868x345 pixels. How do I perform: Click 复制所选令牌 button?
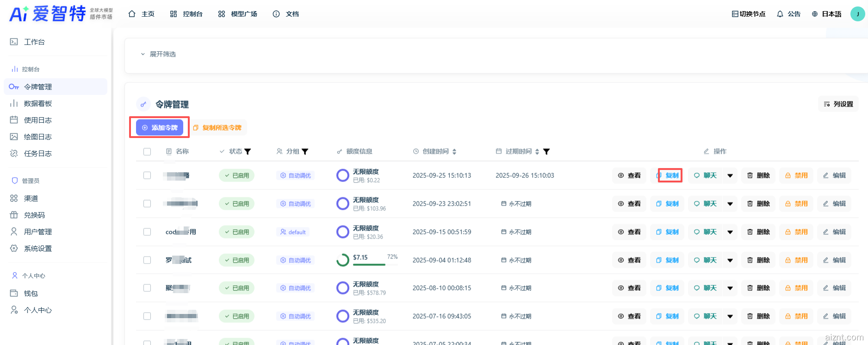pyautogui.click(x=217, y=127)
